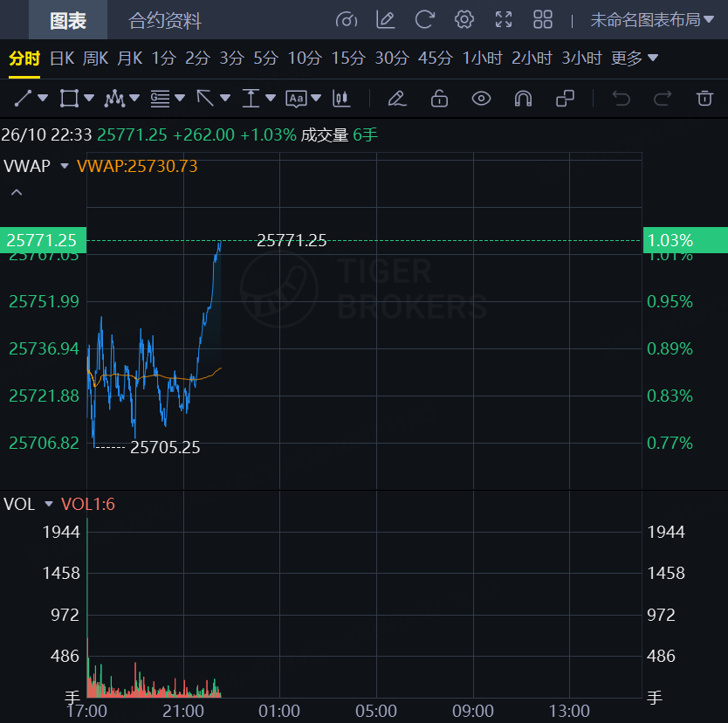Select the 1小时 timeframe
728x723 pixels.
(x=483, y=59)
